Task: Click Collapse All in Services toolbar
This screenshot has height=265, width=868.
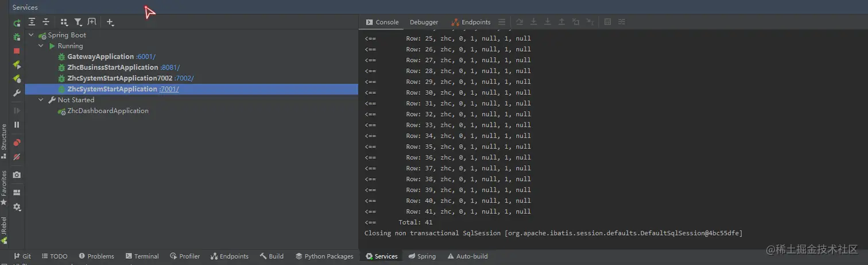Action: point(46,22)
